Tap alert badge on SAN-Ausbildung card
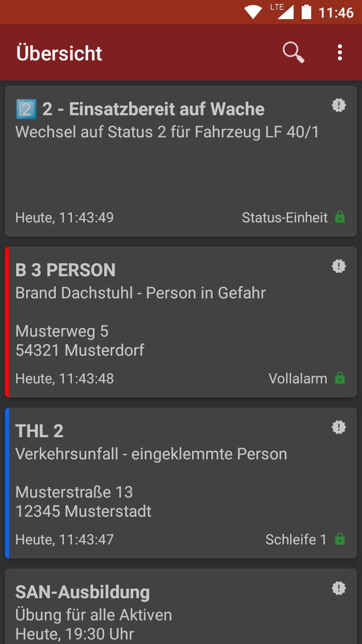The width and height of the screenshot is (362, 644). click(x=339, y=589)
